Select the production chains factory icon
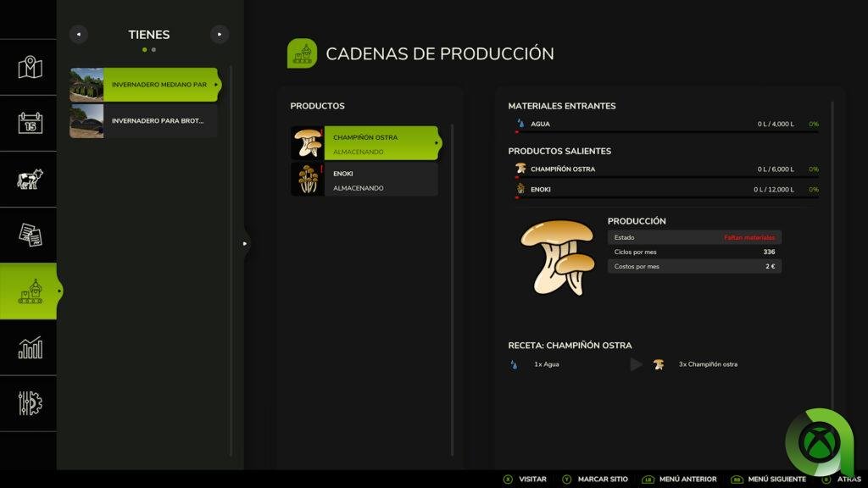Viewport: 868px width, 488px height. click(x=30, y=291)
